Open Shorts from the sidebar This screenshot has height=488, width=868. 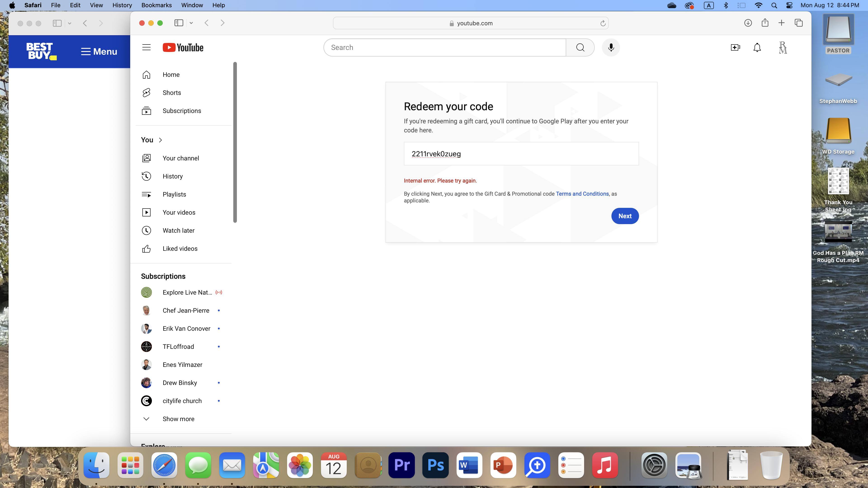tap(172, 93)
